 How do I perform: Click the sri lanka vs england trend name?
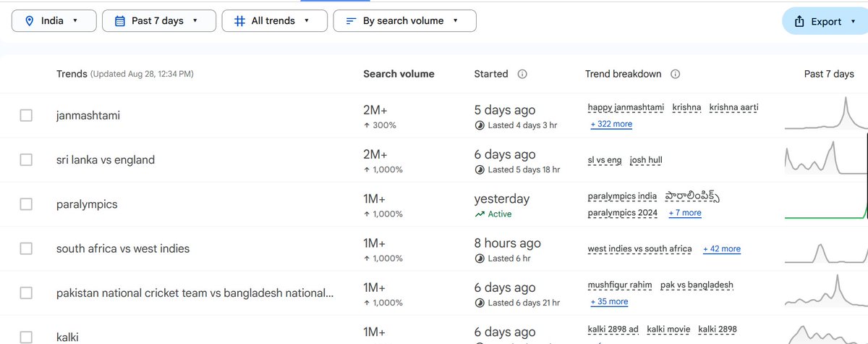pos(106,159)
